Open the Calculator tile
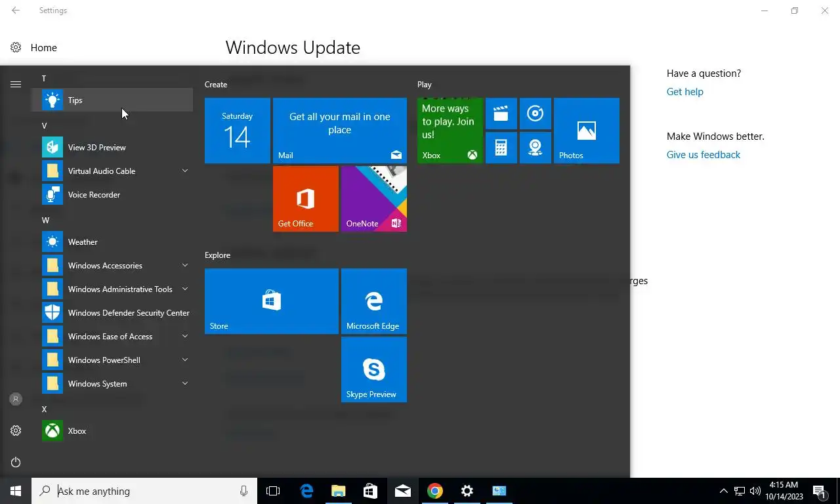840x504 pixels. point(501,148)
